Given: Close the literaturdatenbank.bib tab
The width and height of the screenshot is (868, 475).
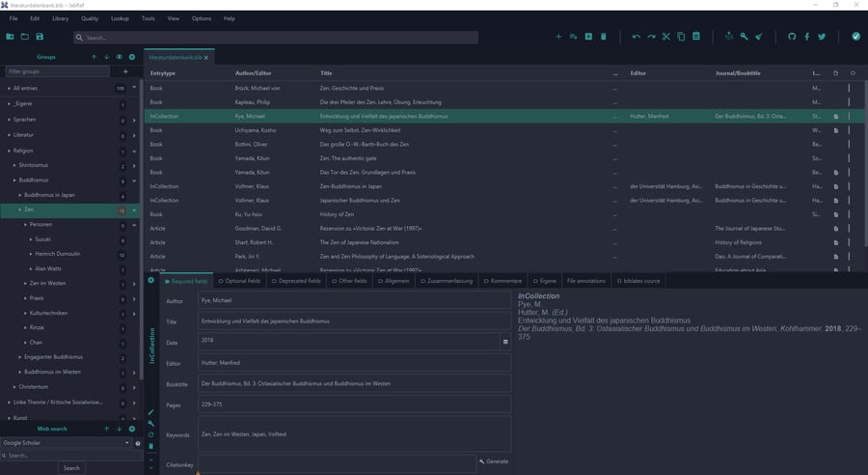Looking at the screenshot, I should click(206, 58).
